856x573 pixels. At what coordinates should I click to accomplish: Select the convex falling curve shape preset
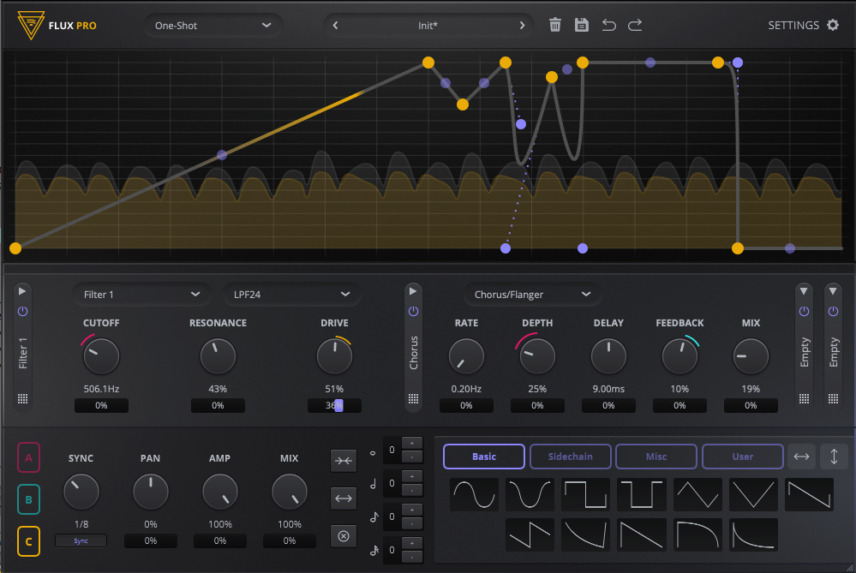pos(697,534)
